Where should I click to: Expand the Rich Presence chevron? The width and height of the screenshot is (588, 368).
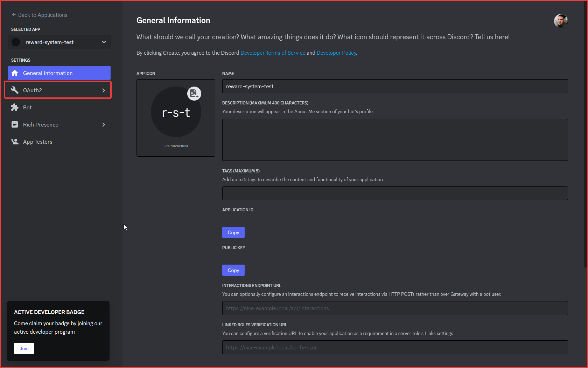104,124
